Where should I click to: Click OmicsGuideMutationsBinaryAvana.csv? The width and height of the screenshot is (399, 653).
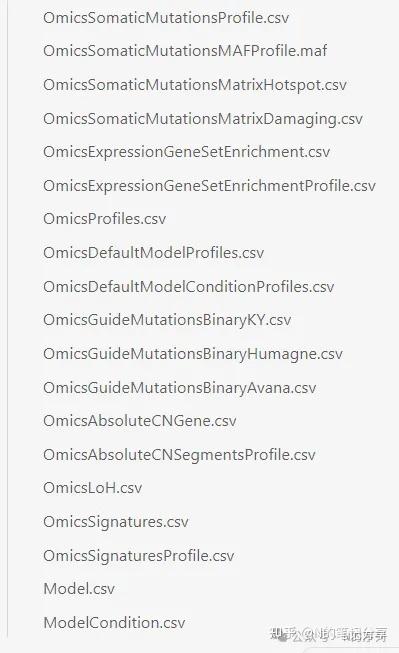(180, 388)
